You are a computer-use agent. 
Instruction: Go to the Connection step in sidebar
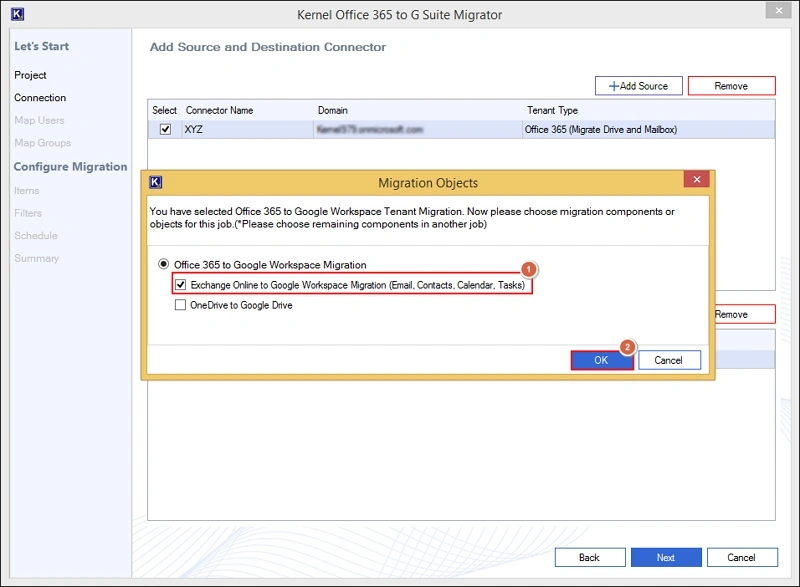[x=40, y=98]
